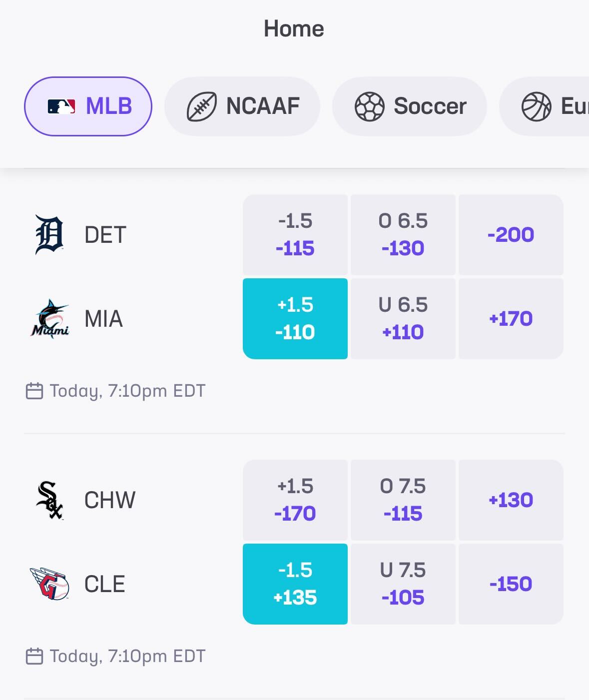The image size is (589, 700).
Task: Deselect the MIA +1.5 -110 spread bet
Action: (x=295, y=318)
